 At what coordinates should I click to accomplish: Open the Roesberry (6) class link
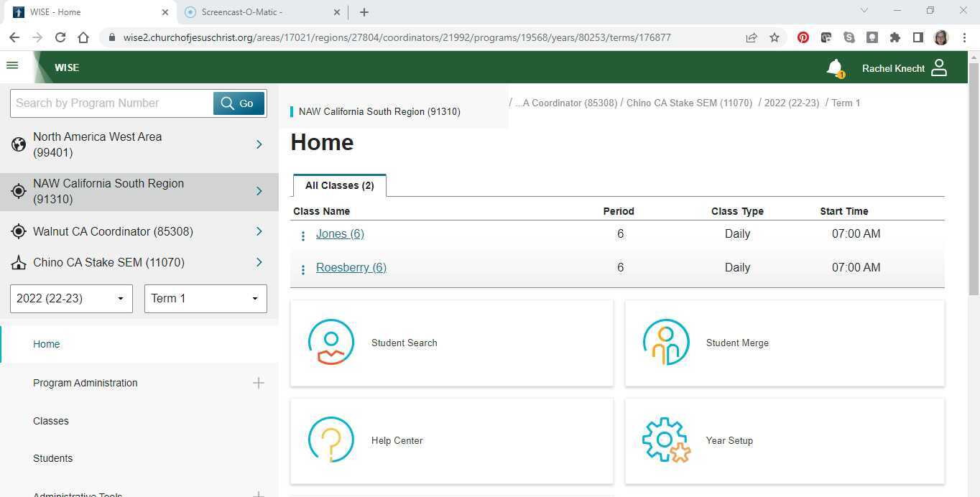coord(351,267)
